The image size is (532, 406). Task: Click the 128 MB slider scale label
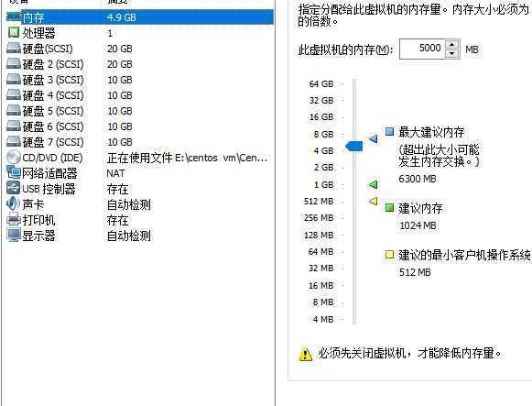[319, 235]
